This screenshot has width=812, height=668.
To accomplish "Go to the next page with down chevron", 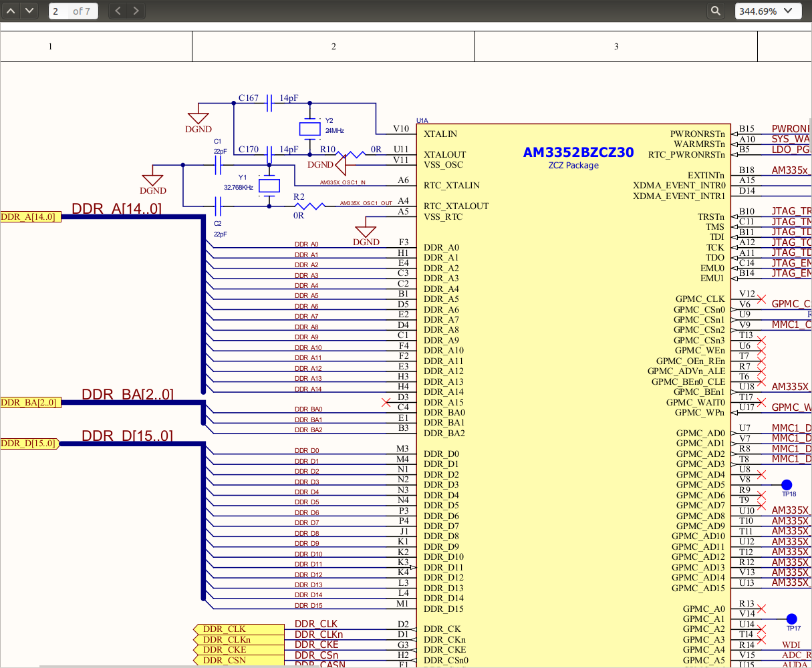I will (x=29, y=11).
